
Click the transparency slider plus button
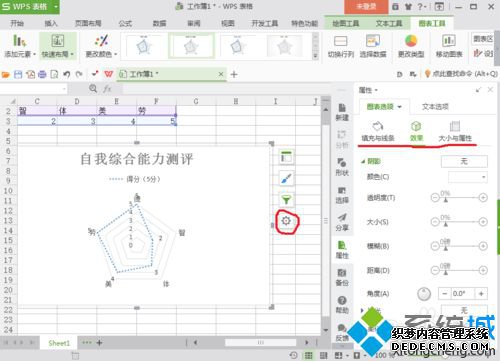[483, 198]
